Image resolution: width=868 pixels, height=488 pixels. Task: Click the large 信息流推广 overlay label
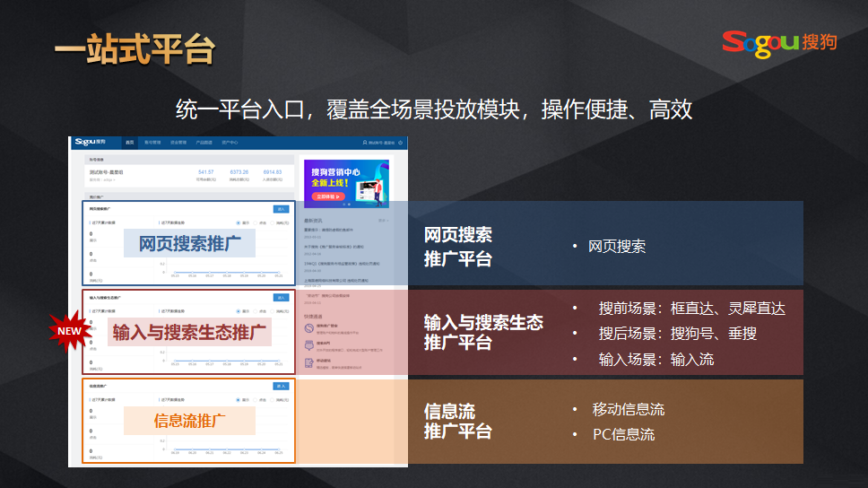(189, 421)
